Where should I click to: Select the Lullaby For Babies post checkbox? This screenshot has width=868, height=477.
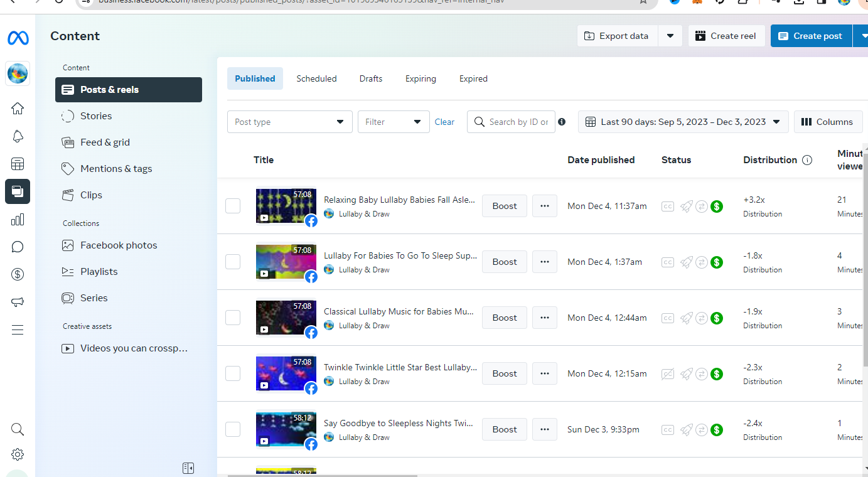coord(233,262)
